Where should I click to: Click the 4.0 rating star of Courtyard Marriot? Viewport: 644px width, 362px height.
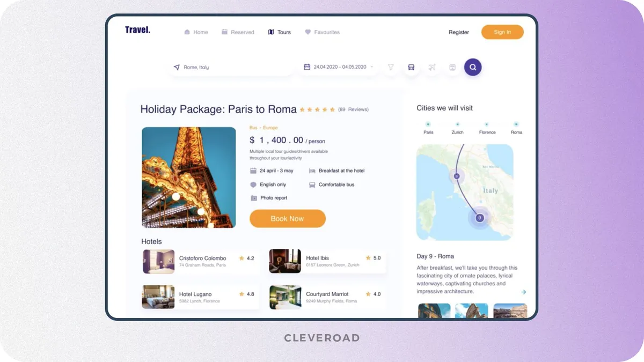coord(368,294)
